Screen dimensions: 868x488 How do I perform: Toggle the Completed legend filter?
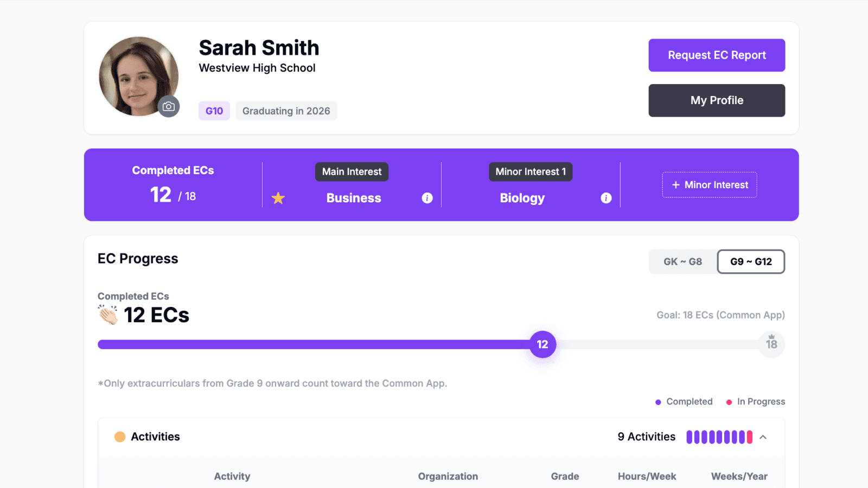coord(684,401)
